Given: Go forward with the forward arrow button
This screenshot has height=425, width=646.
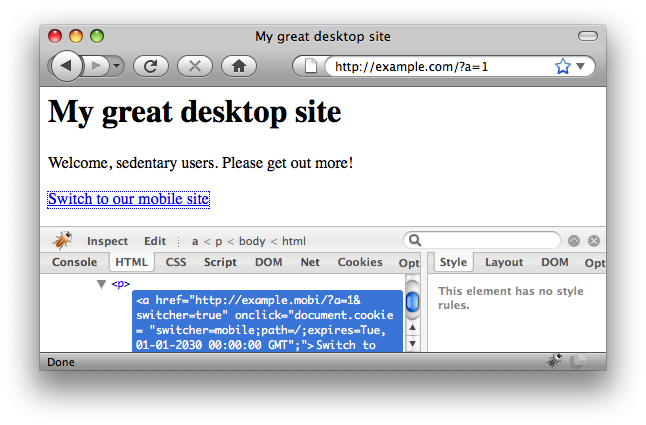Looking at the screenshot, I should pos(95,66).
